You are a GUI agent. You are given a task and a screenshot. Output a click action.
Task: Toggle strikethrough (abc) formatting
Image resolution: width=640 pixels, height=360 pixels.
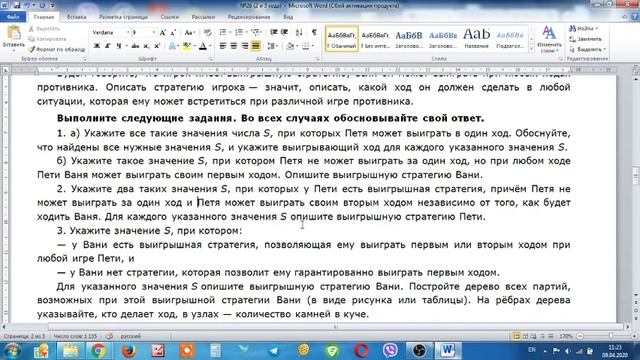[135, 46]
